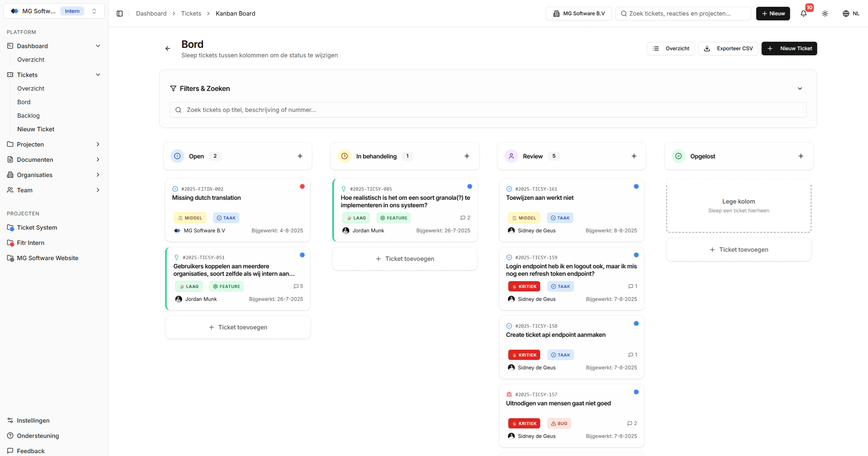The image size is (868, 456).
Task: Collapse the sidebar with the panel toggle icon
Action: [120, 13]
